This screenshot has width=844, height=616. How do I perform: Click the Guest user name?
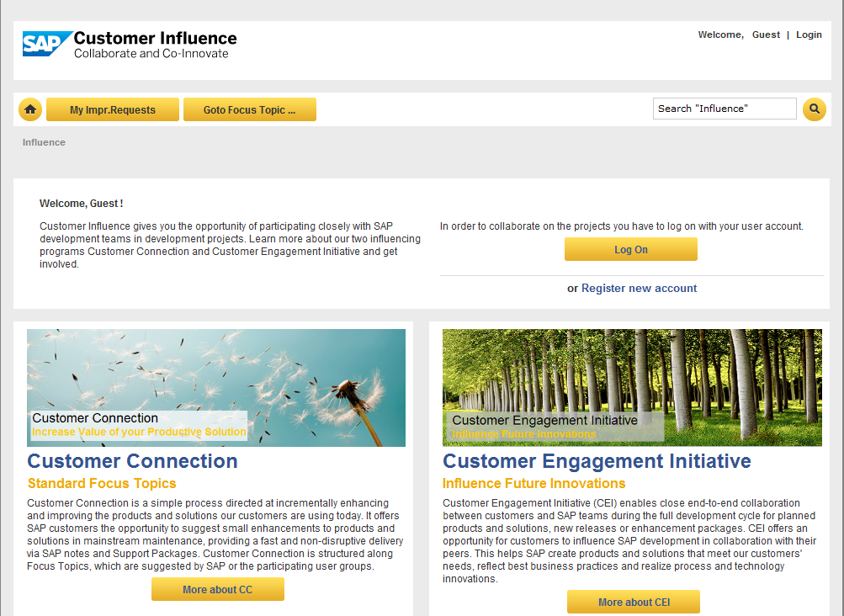coord(766,35)
